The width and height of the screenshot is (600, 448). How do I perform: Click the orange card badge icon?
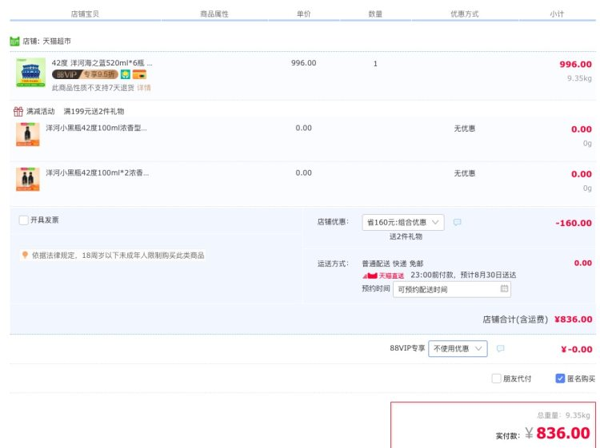tap(139, 74)
